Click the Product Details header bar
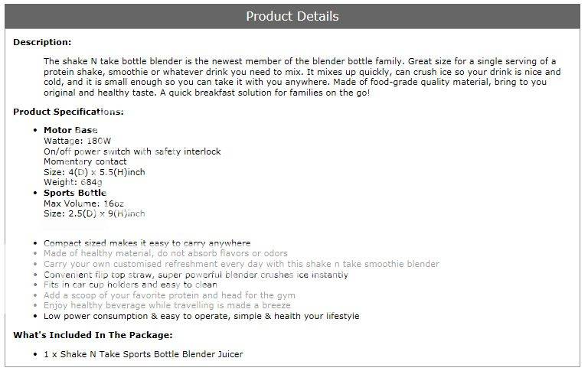The width and height of the screenshot is (588, 371). (x=292, y=16)
